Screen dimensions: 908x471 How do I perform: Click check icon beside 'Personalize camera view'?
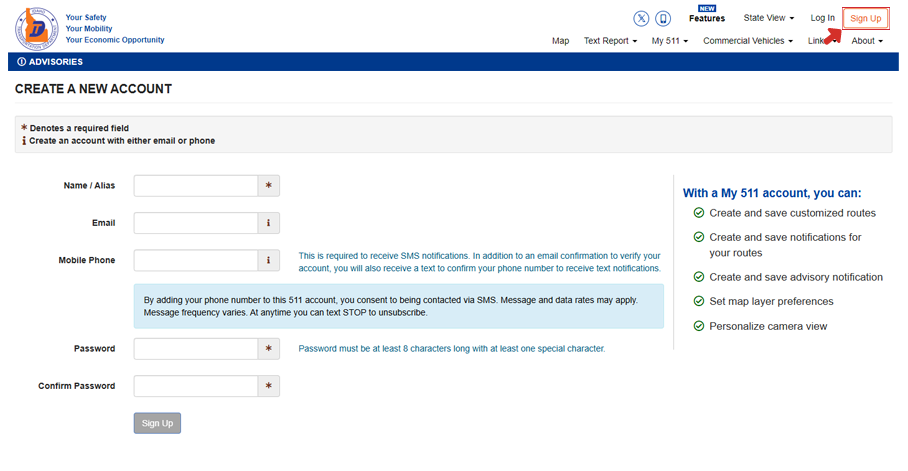699,326
